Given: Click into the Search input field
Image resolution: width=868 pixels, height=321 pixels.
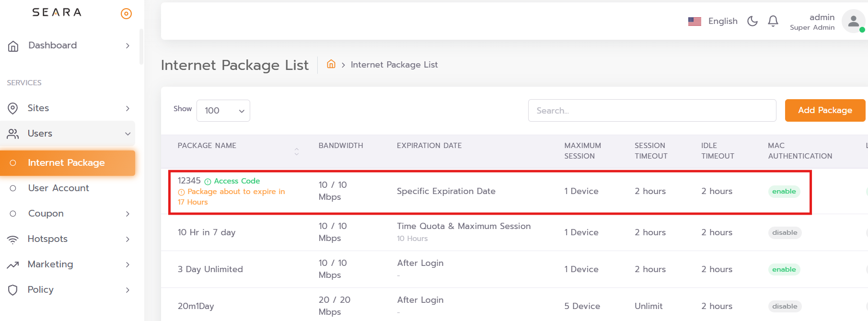Looking at the screenshot, I should (x=652, y=111).
